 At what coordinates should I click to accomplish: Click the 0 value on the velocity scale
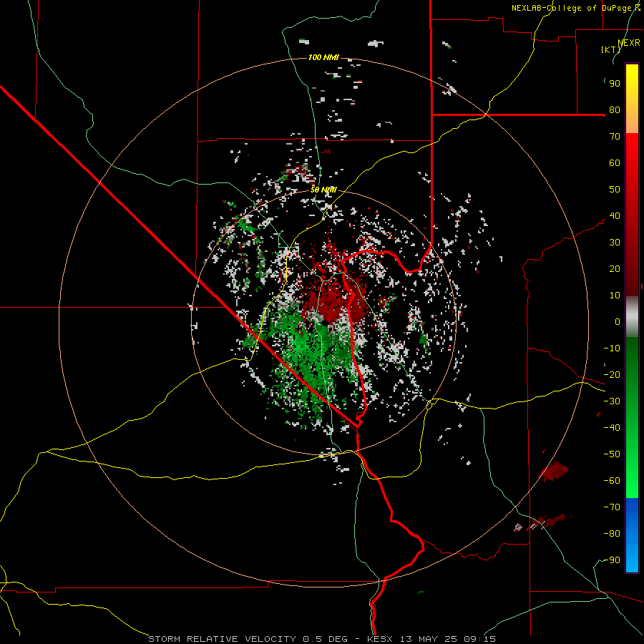click(618, 322)
